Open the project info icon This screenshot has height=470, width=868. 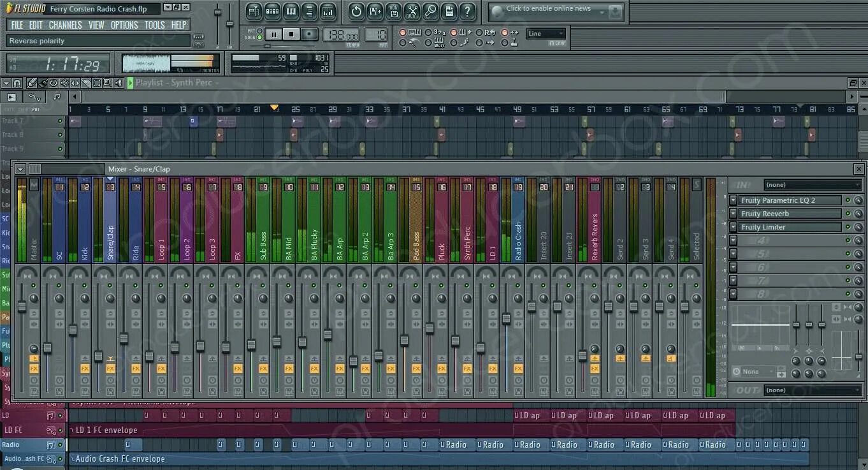[449, 11]
